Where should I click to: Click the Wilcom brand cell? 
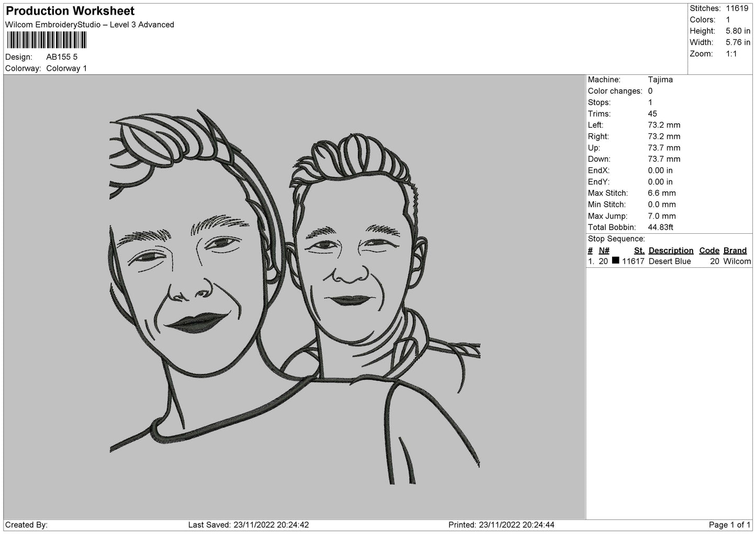click(737, 262)
